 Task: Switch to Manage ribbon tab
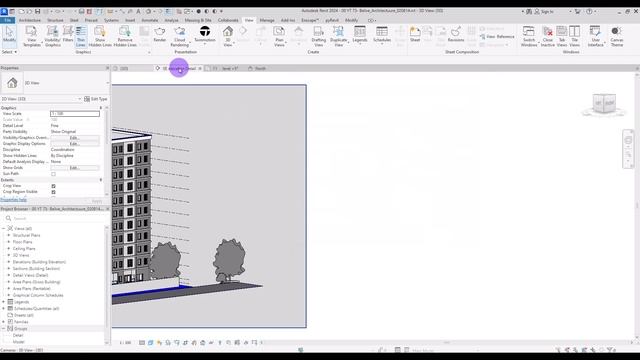click(x=267, y=20)
